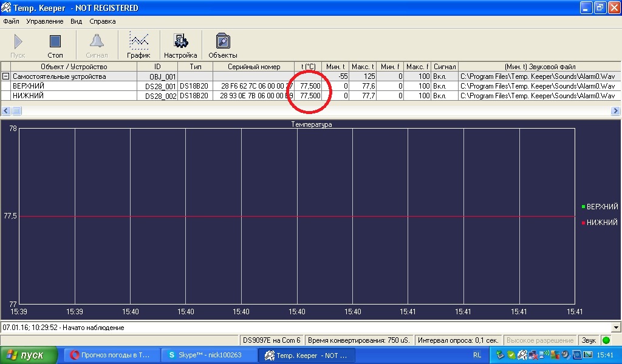
Task: Toggle the Звук (Sound) status button
Action: tap(589, 340)
